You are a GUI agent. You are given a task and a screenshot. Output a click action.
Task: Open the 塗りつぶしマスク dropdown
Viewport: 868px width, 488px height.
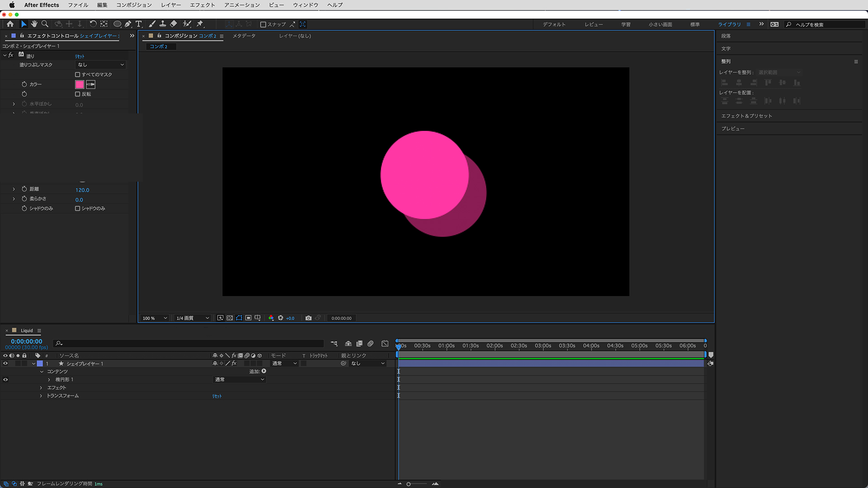coord(100,65)
